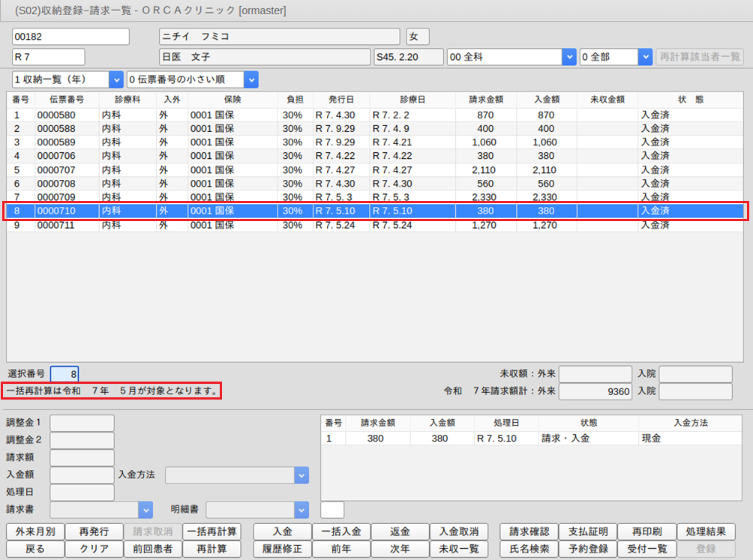Click the 選択番号 input field
The height and width of the screenshot is (560, 753).
tap(64, 373)
